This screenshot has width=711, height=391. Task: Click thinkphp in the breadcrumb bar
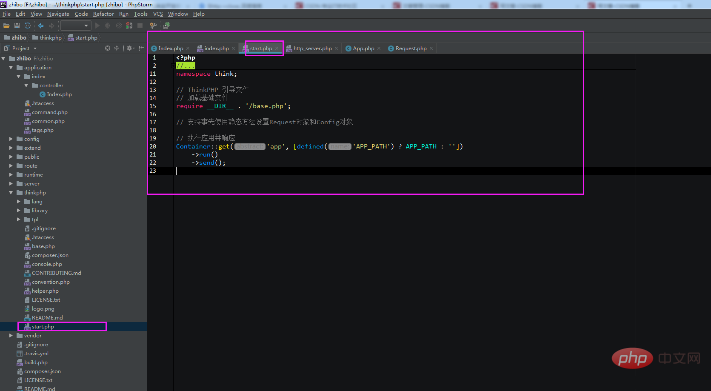click(x=47, y=38)
